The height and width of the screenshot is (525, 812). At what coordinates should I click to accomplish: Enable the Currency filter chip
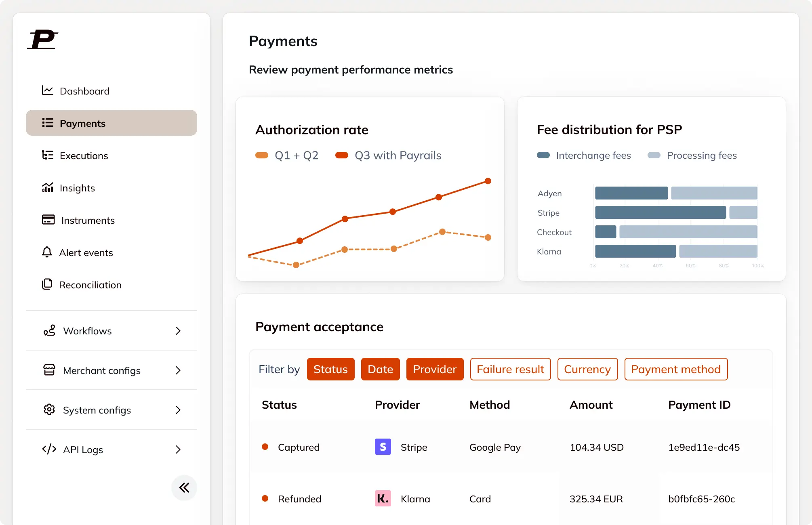point(587,369)
